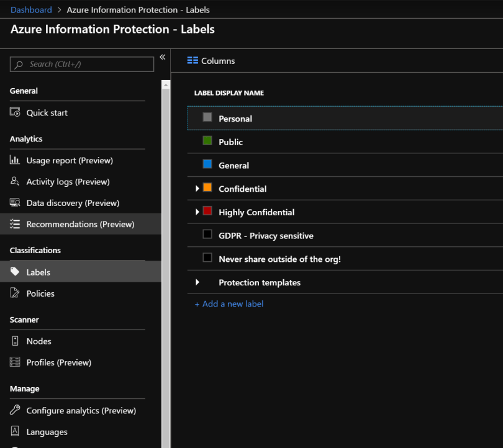Select the scanner Nodes icon

(x=16, y=341)
